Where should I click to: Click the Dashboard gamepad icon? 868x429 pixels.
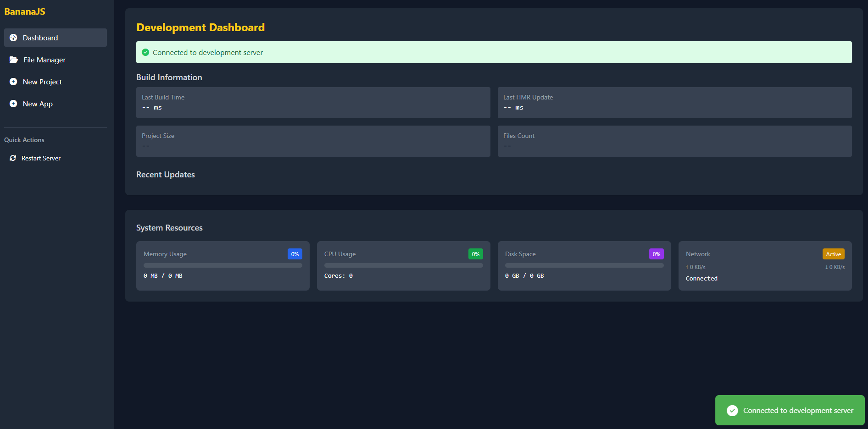point(13,38)
